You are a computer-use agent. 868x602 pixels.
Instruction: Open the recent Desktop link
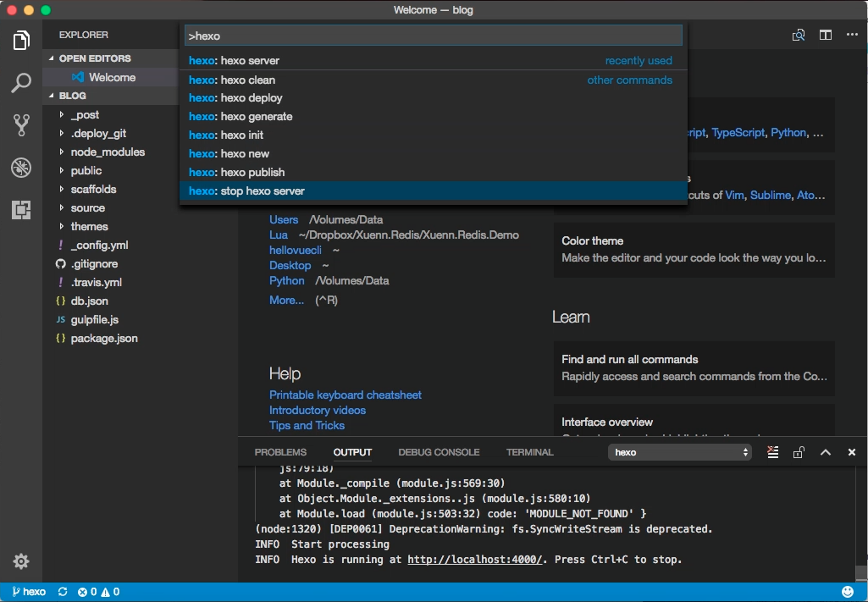click(x=290, y=265)
